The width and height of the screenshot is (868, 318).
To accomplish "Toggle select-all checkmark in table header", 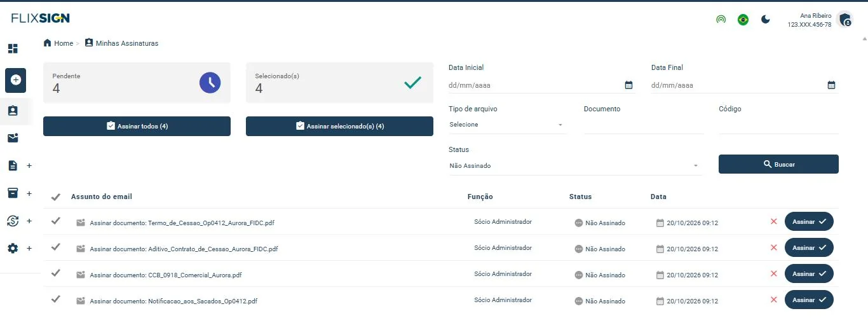I will pyautogui.click(x=56, y=197).
